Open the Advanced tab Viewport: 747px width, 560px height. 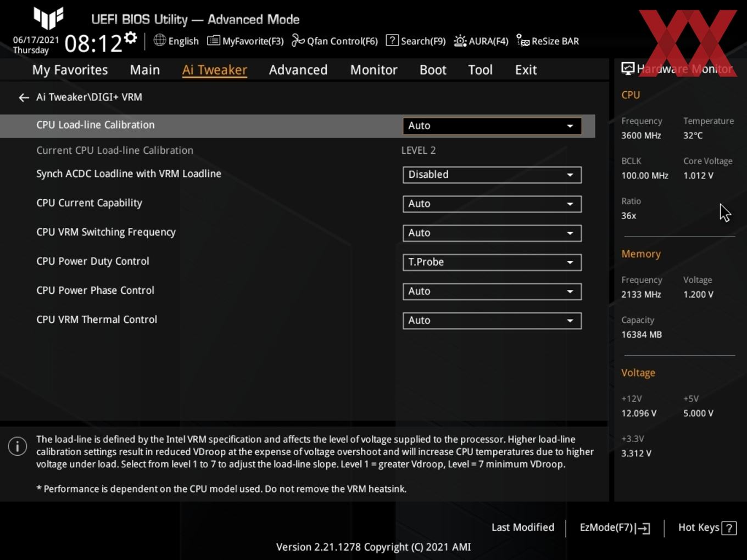coord(298,70)
